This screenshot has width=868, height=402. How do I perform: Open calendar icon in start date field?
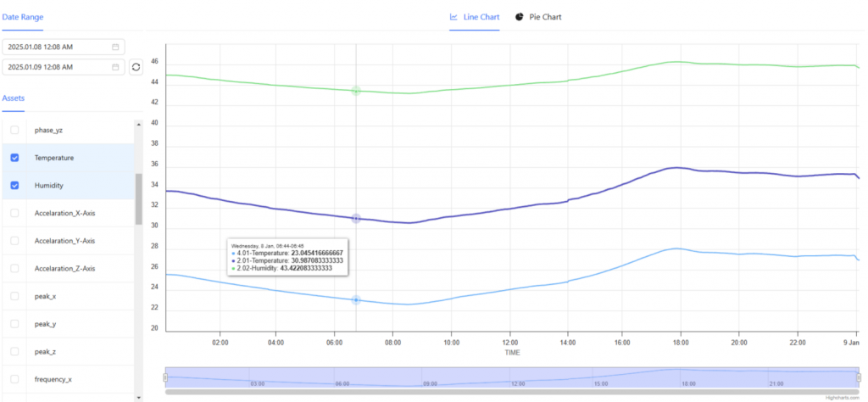(115, 47)
